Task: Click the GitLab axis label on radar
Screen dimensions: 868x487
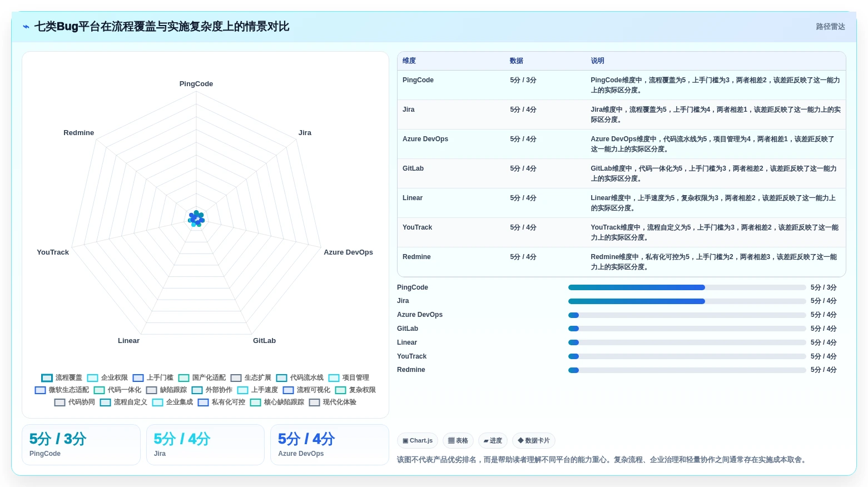Action: 264,341
